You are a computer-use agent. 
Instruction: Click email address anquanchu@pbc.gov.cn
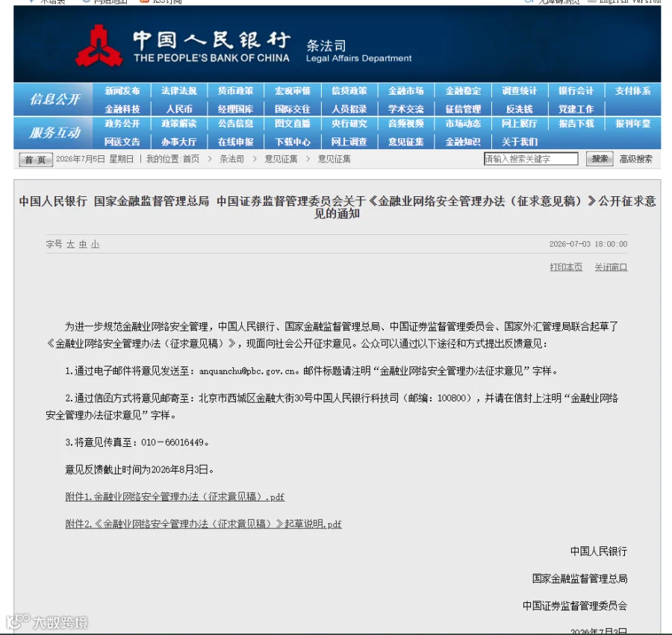click(248, 372)
